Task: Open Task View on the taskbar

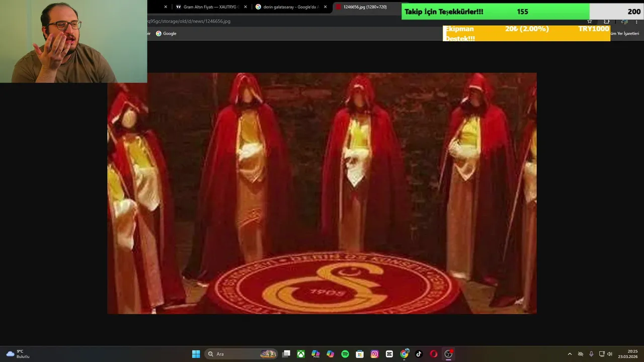Action: coord(286,354)
